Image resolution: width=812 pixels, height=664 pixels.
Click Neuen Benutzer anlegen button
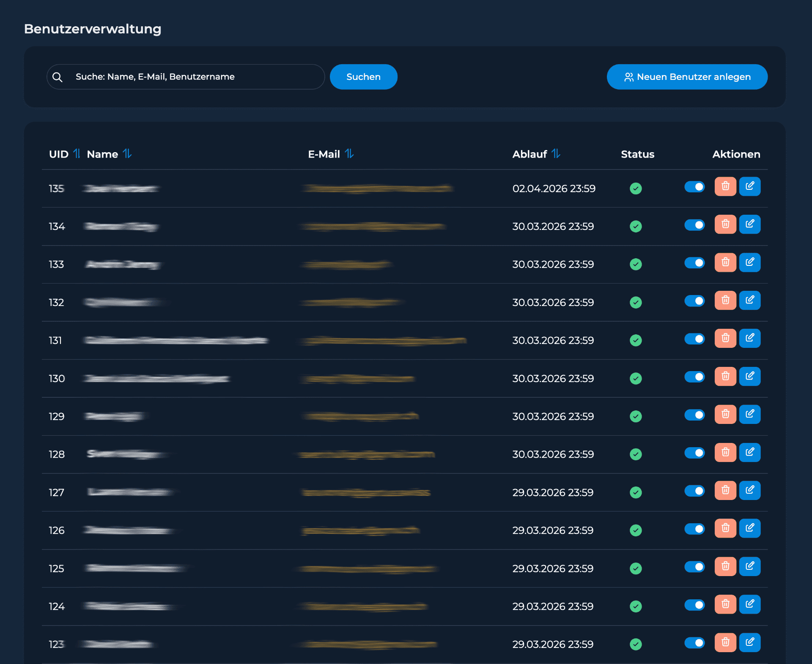[687, 77]
